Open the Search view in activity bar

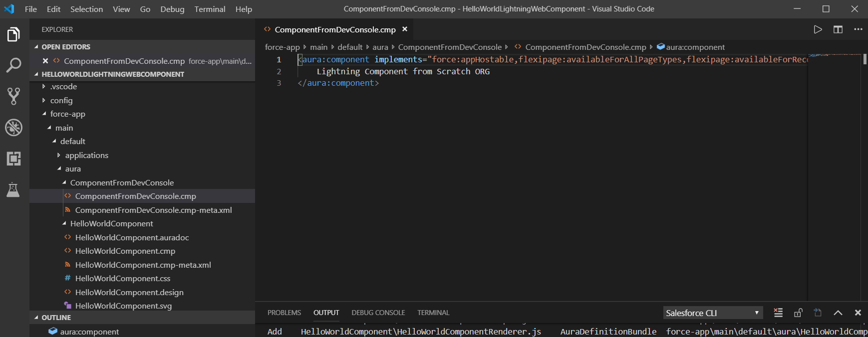[x=13, y=65]
